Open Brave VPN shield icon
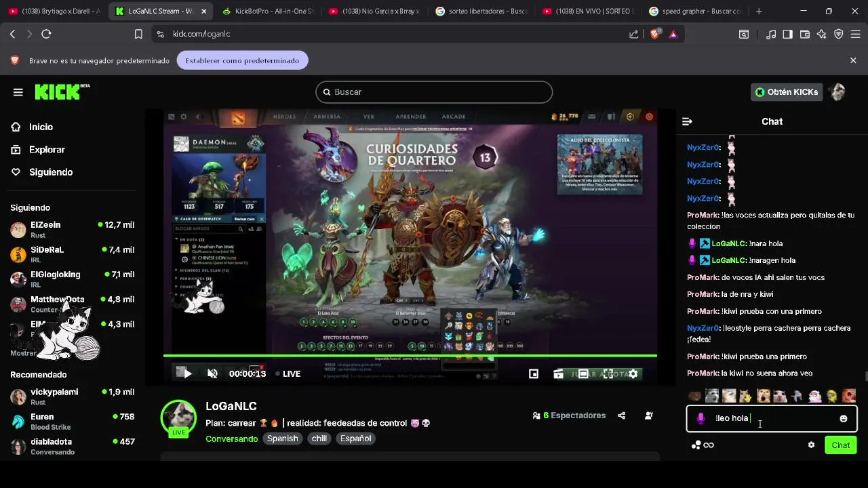This screenshot has height=488, width=868. 839,34
